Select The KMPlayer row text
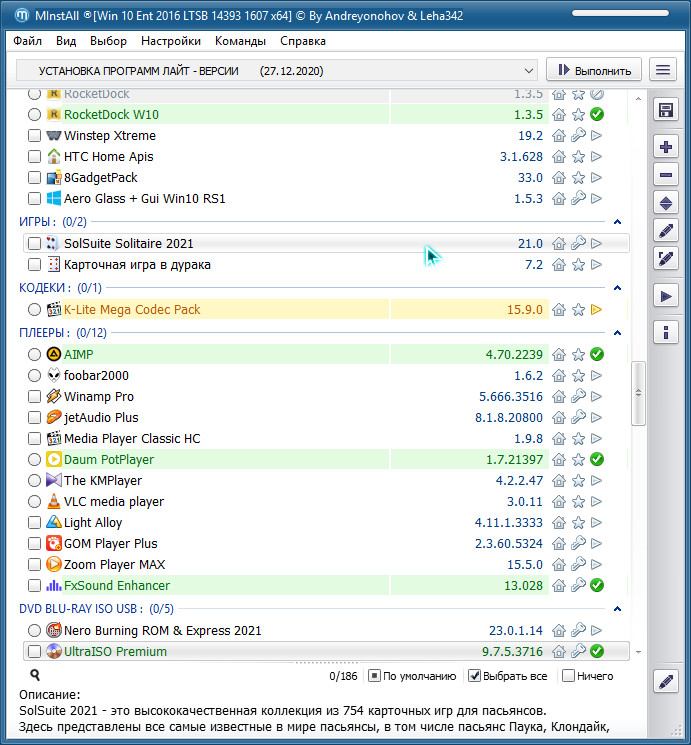 (103, 480)
